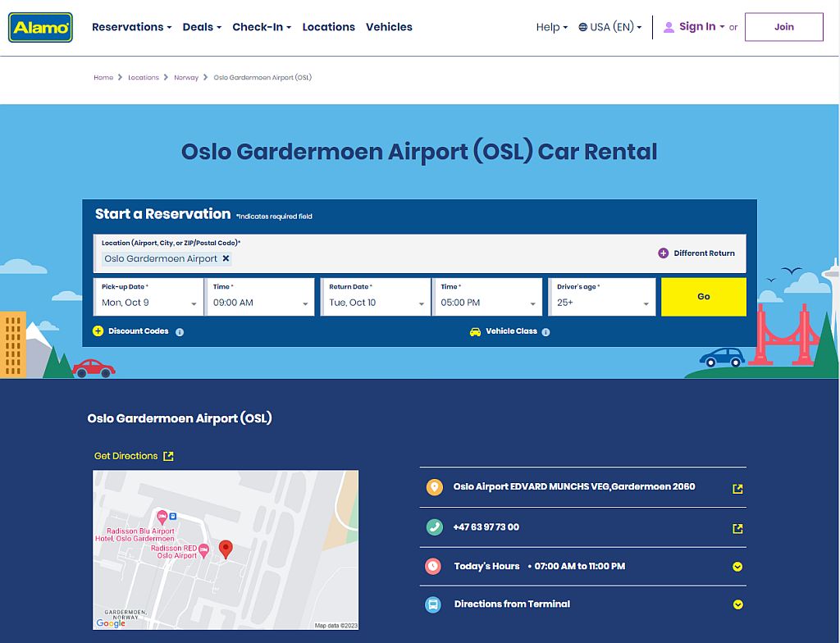
Task: Click the plus icon beside Discount Codes
Action: point(98,331)
